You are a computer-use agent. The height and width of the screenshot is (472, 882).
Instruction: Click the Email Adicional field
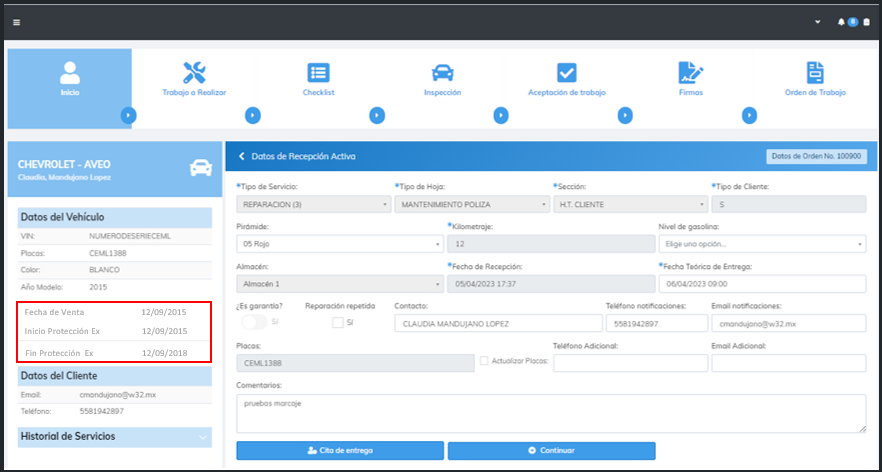[789, 363]
